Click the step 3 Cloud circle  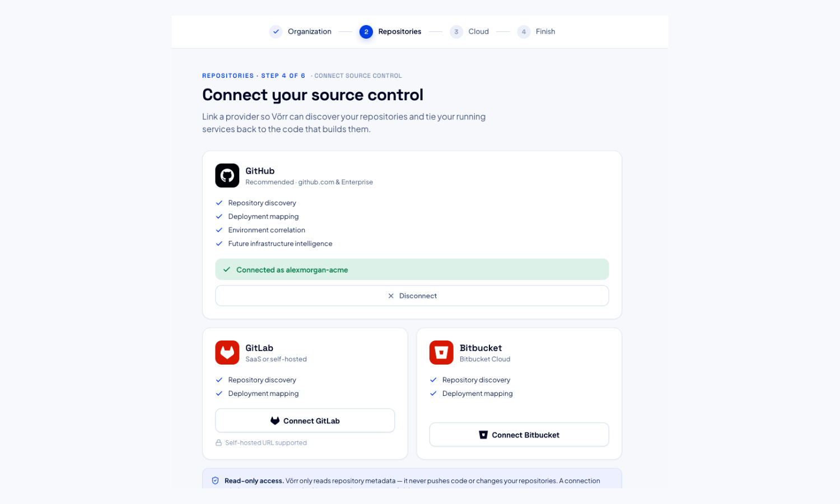click(456, 32)
